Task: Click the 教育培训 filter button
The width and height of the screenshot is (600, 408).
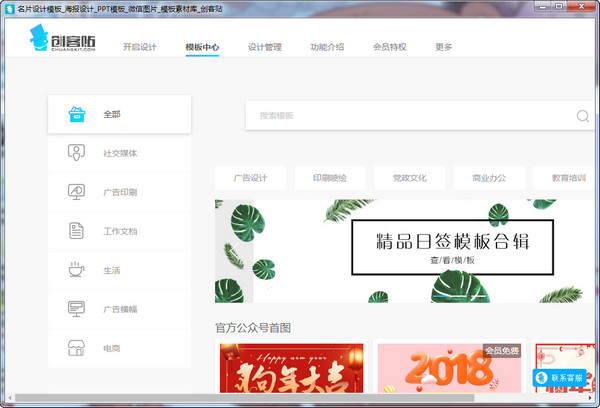Action: [x=564, y=178]
